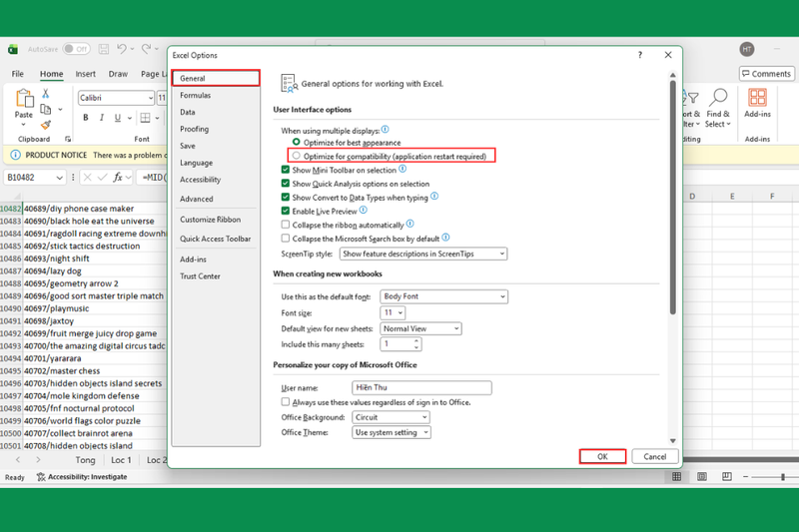
Task: Check Collapse the ribbon automatically
Action: pos(286,225)
